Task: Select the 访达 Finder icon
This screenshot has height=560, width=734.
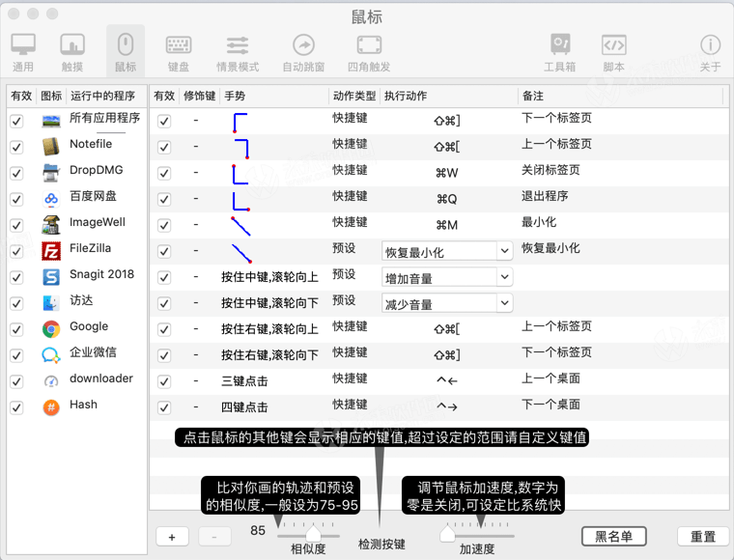Action: (51, 303)
